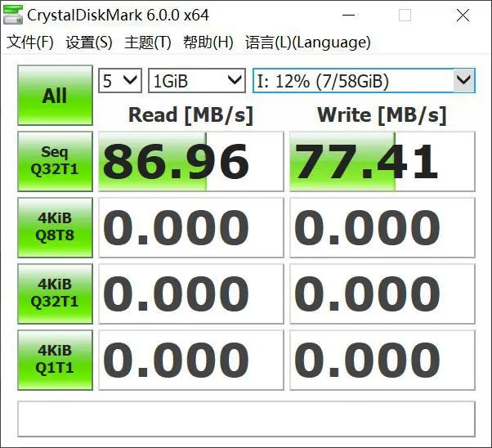Open the 主题(T) menu
Screen dimensions: 492x448
coord(148,42)
